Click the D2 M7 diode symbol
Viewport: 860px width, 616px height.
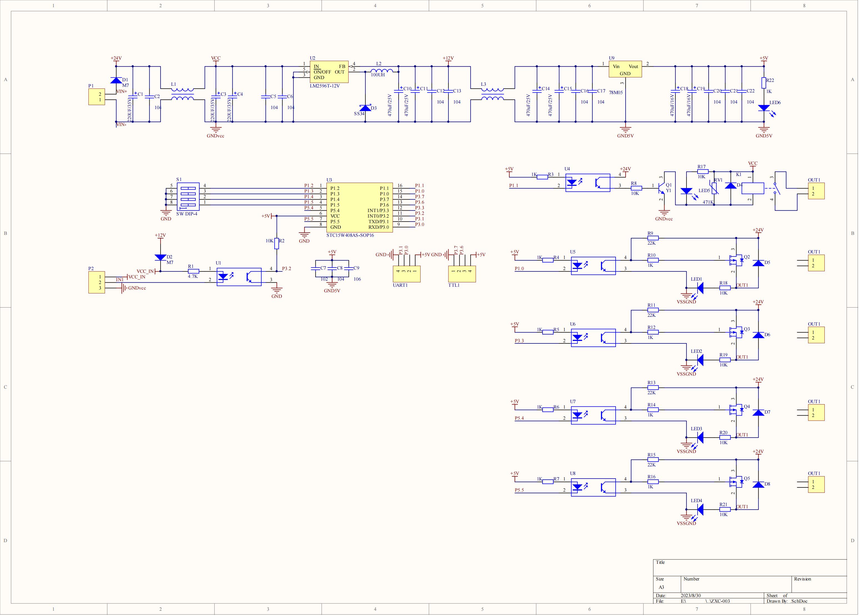pyautogui.click(x=161, y=257)
